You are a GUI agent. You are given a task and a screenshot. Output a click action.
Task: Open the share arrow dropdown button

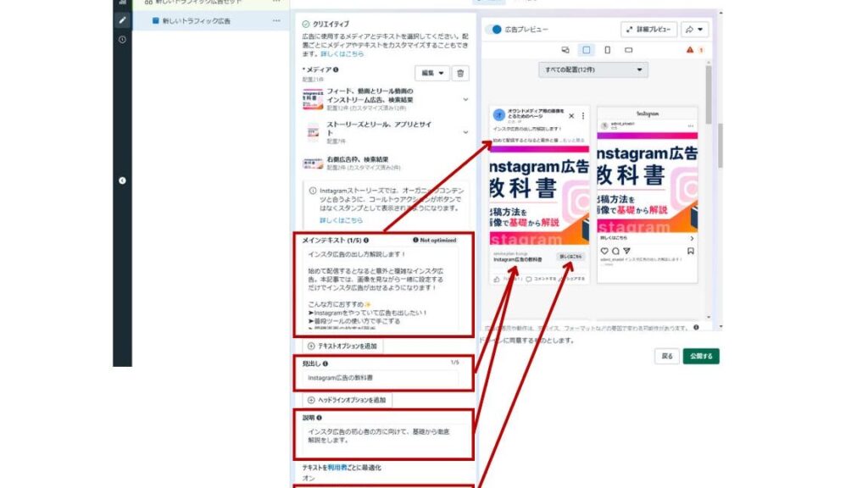[x=694, y=30]
